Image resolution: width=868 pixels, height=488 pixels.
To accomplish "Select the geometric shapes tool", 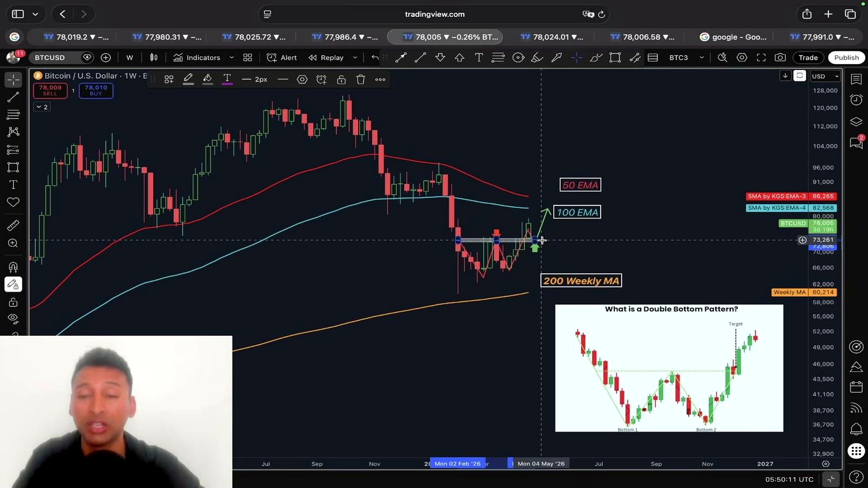I will (x=13, y=167).
